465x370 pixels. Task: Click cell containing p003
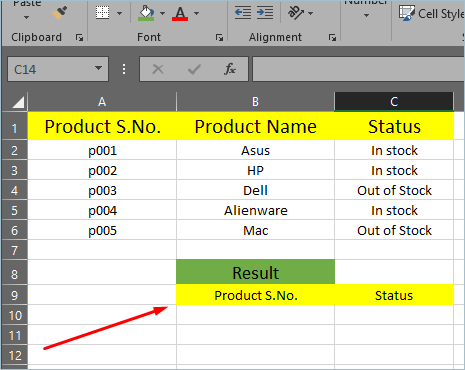[x=102, y=190]
